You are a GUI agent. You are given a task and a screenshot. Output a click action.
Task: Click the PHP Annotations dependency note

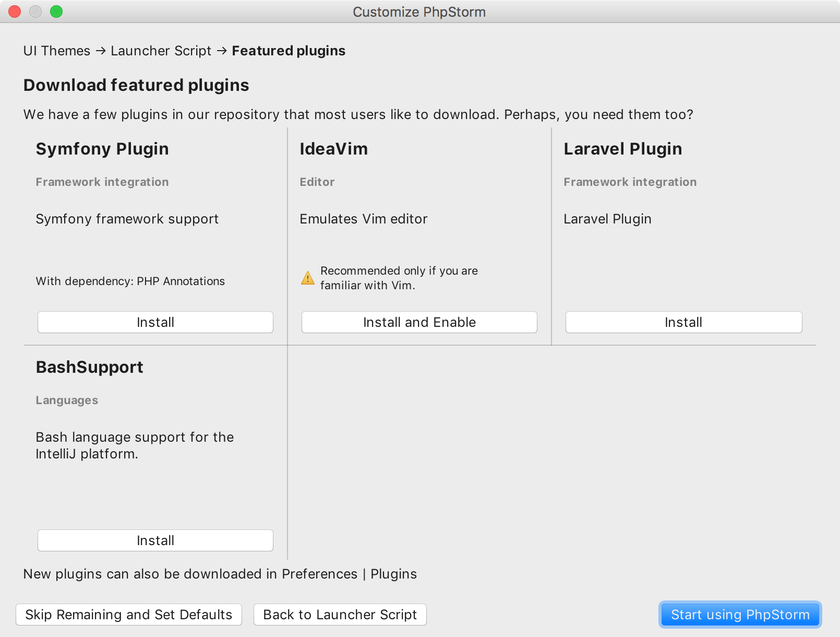[x=130, y=281]
